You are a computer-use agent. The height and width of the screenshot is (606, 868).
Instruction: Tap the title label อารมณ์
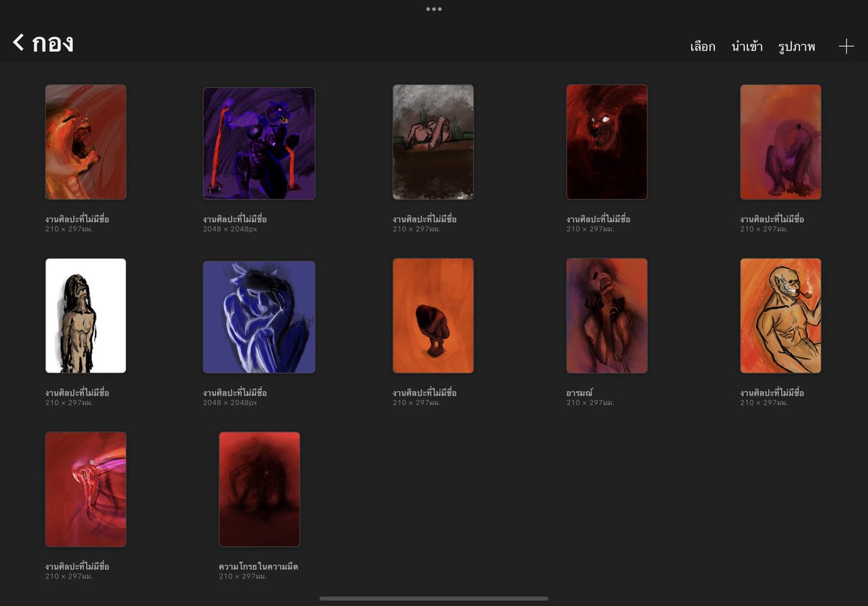point(579,393)
